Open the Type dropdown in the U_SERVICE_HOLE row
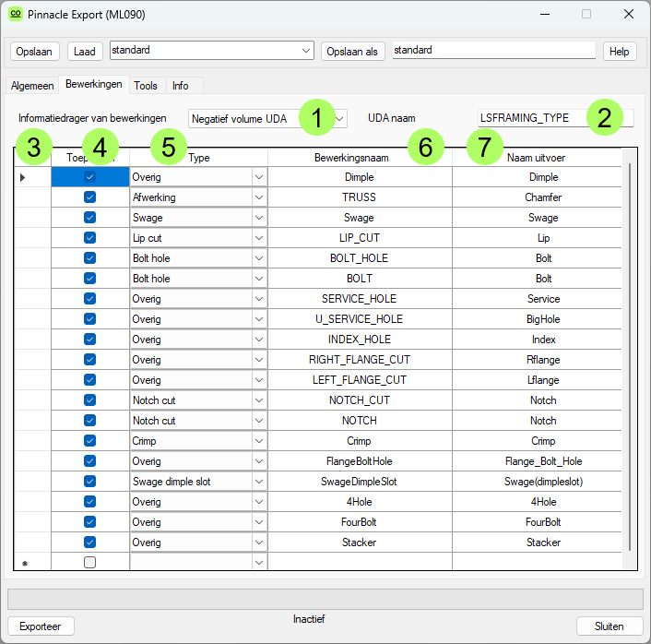Image resolution: width=651 pixels, height=644 pixels. (x=259, y=319)
